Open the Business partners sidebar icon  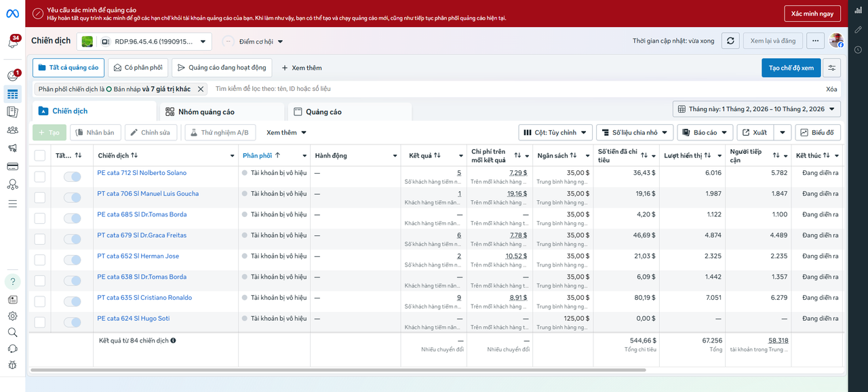(12, 184)
